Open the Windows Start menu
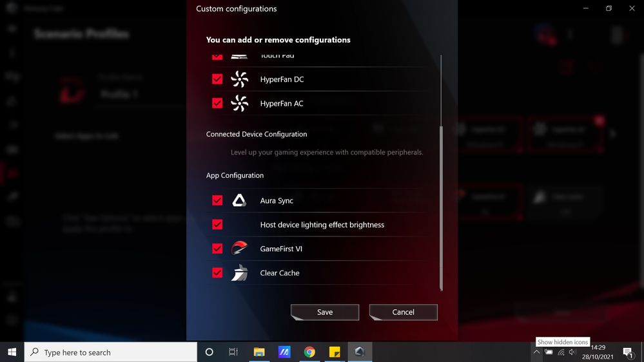The image size is (644, 362). tap(12, 352)
